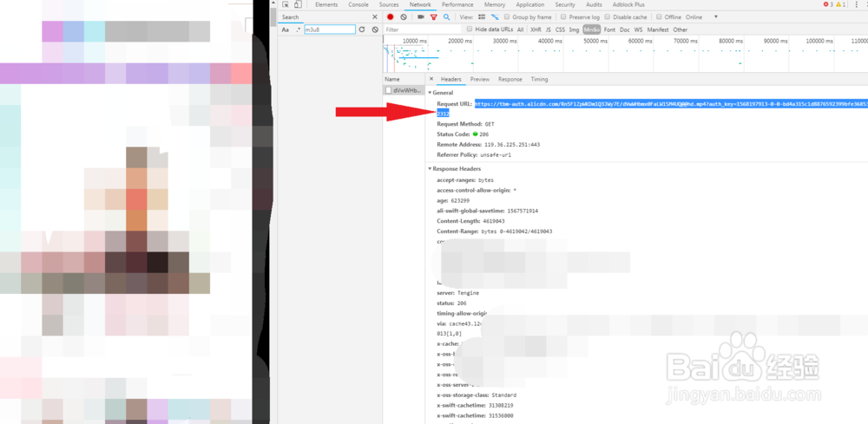Open DevTools three-dot customize menu
Image resolution: width=868 pixels, height=424 pixels.
pyautogui.click(x=857, y=4)
